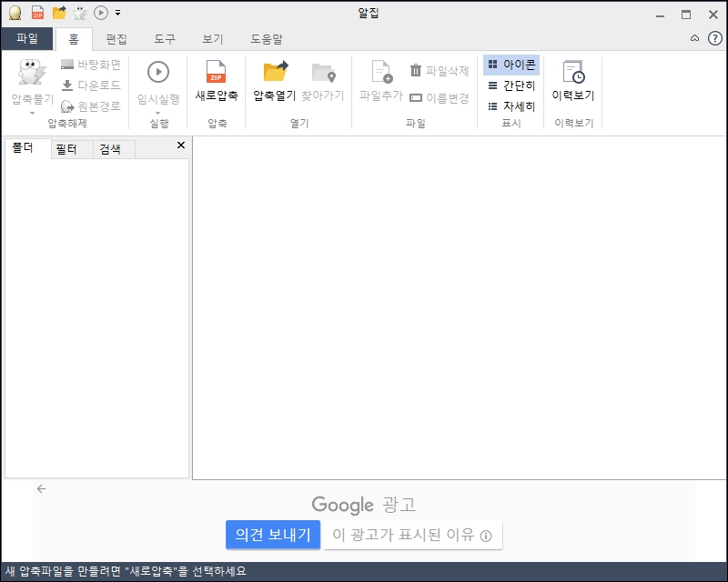Select the 폴더 side panel tab

coord(28,148)
